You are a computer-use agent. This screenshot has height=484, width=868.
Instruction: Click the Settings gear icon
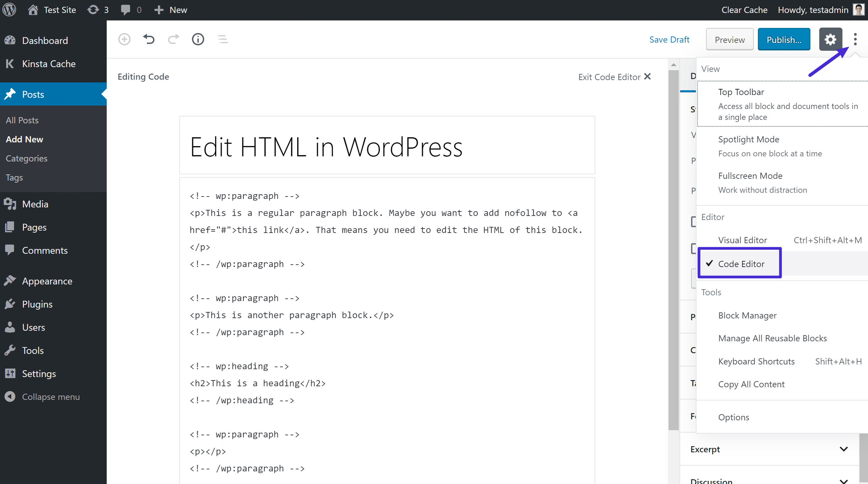click(x=830, y=39)
